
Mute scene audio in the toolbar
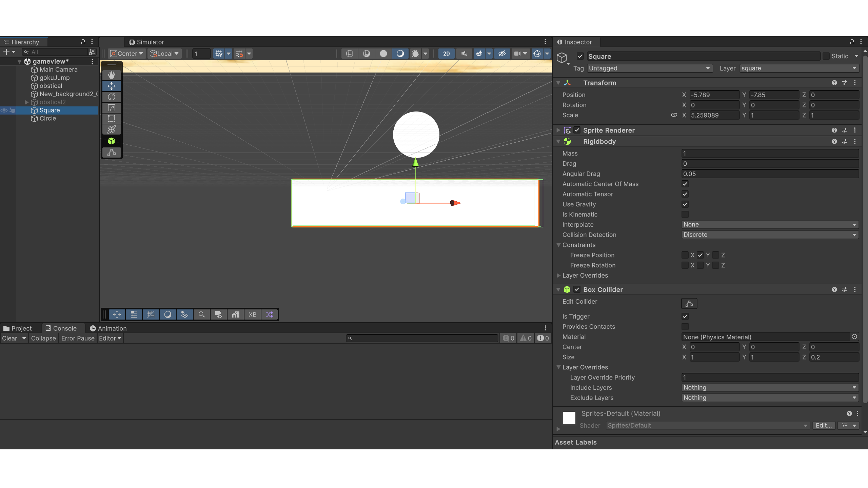coord(464,54)
